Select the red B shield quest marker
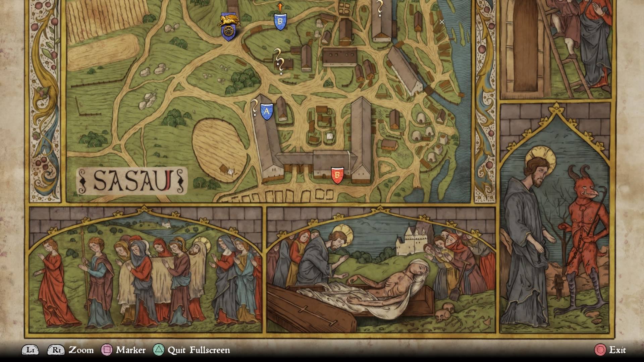The width and height of the screenshot is (644, 362). pos(337,176)
